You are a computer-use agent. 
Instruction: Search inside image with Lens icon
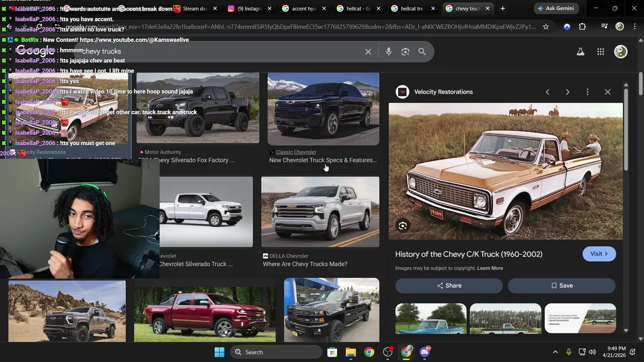[403, 226]
